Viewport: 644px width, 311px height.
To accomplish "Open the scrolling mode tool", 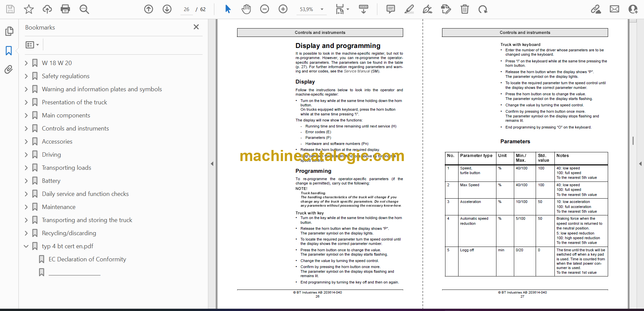I will (x=364, y=9).
